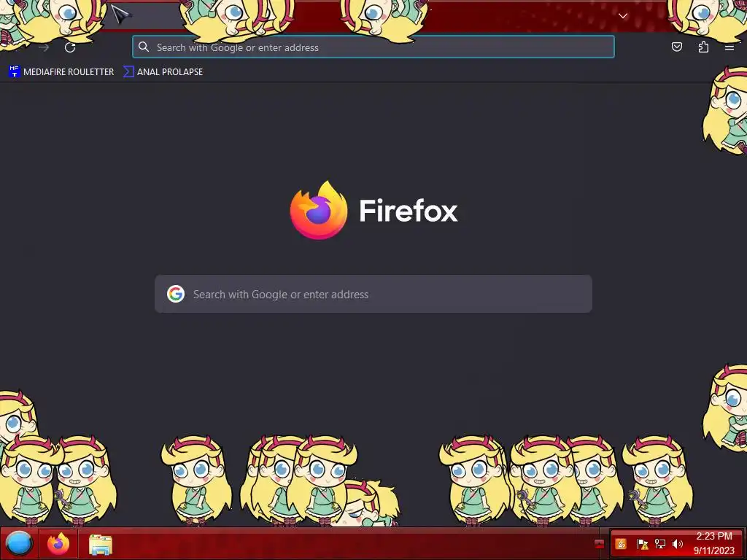The width and height of the screenshot is (747, 560).
Task: Click the Java update tray icon
Action: pyautogui.click(x=621, y=544)
